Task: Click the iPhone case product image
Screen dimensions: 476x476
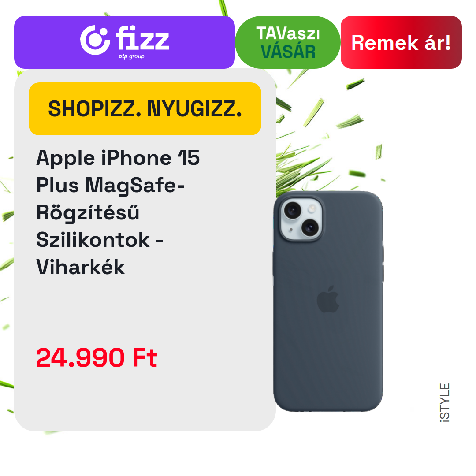Action: coord(328,301)
